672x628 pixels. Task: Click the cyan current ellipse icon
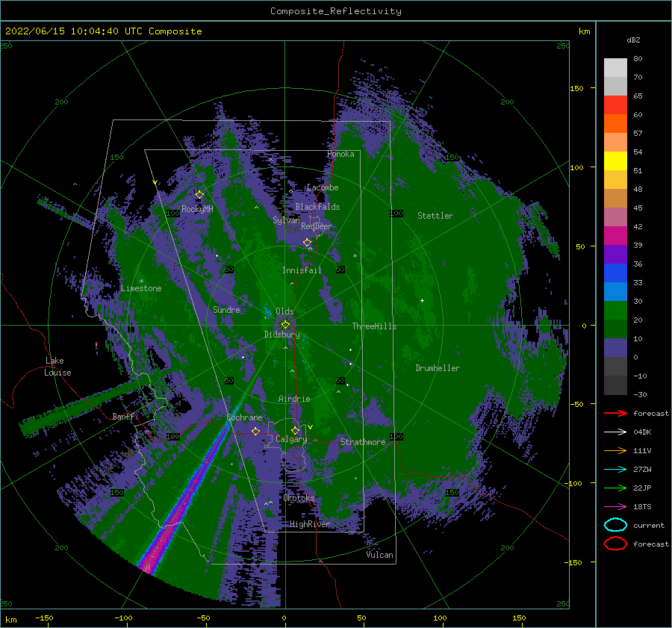[615, 525]
